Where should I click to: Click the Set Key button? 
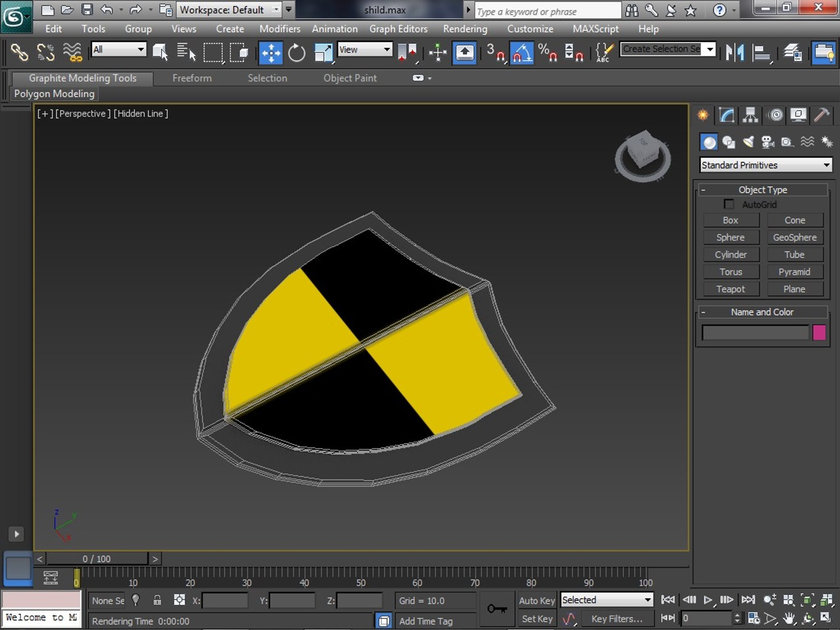click(x=537, y=619)
